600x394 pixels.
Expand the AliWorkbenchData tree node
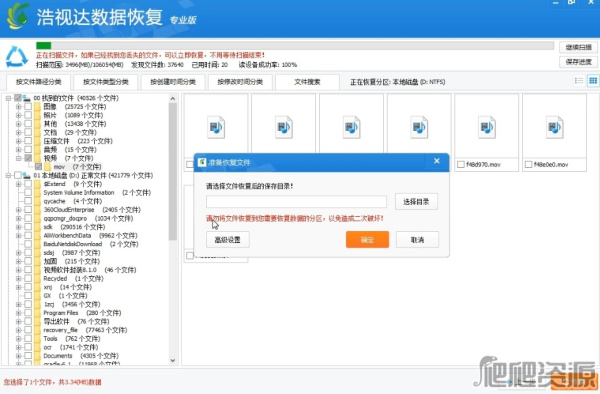tap(18, 236)
